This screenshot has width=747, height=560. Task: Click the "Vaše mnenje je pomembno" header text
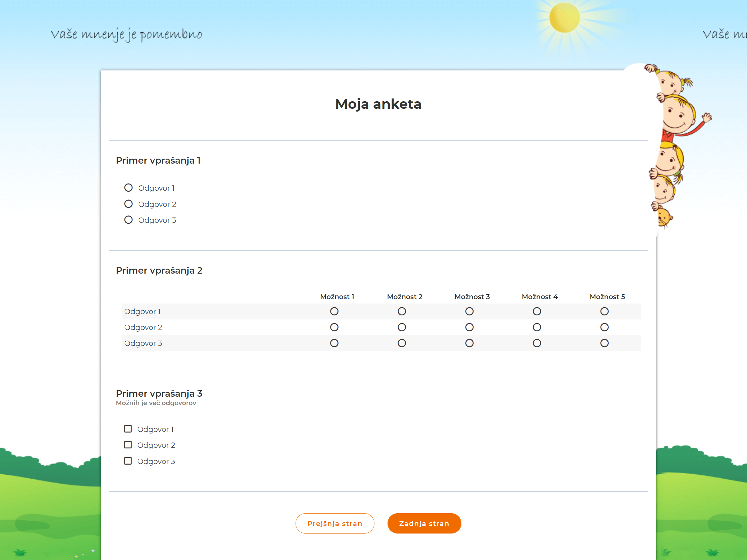click(x=126, y=34)
